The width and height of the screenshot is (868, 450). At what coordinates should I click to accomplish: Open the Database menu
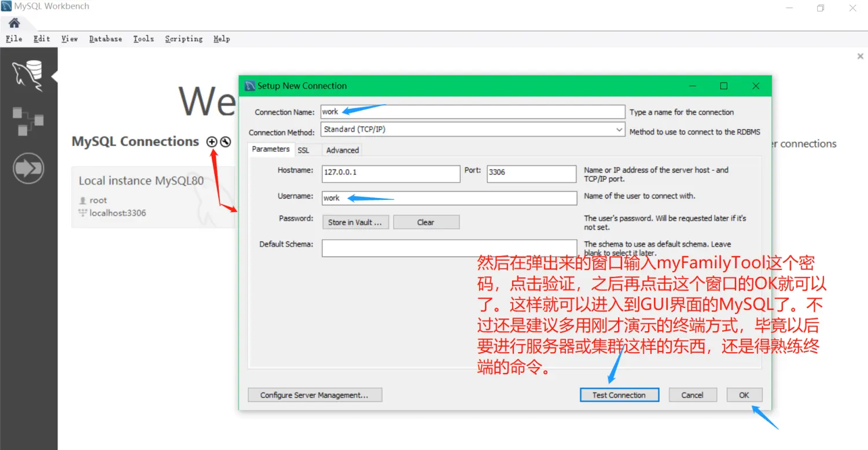[105, 39]
